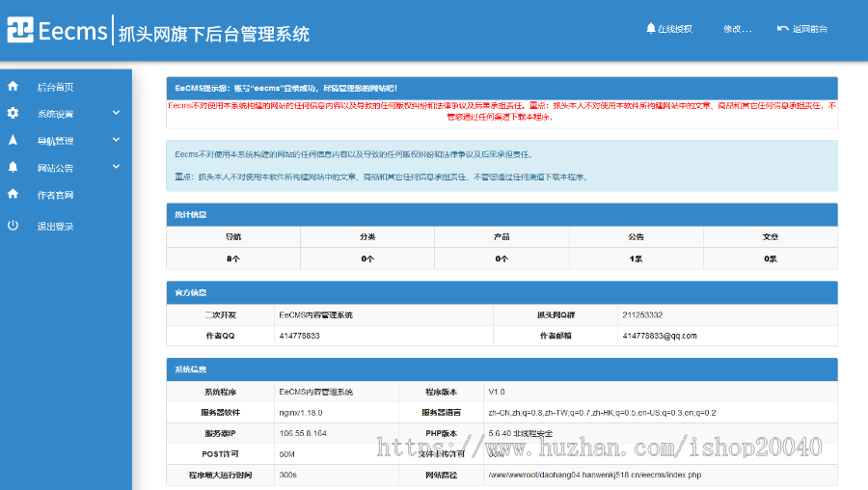
Task: Click the gear icon for 系统设置
Action: (13, 113)
